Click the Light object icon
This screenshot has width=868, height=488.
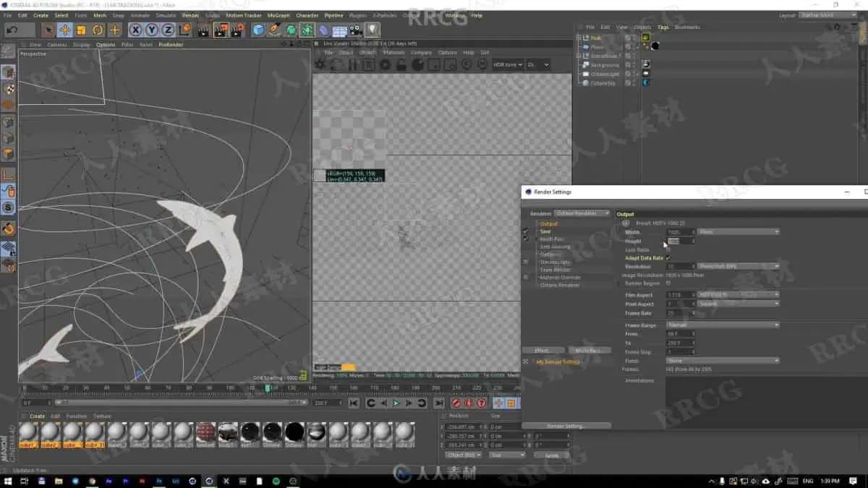372,30
